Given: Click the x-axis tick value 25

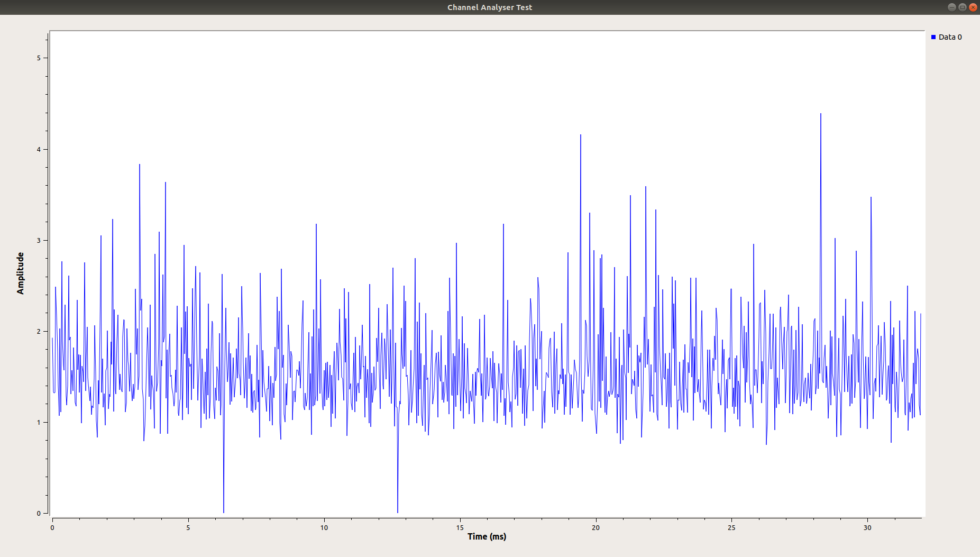Looking at the screenshot, I should pyautogui.click(x=731, y=527).
